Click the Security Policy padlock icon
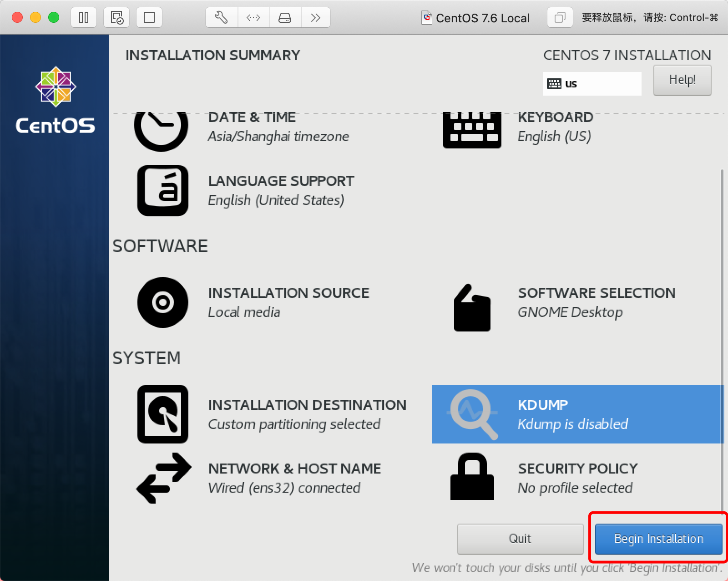 472,476
